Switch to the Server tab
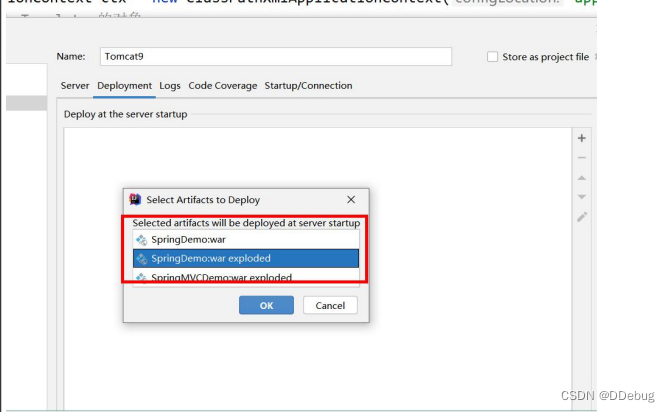This screenshot has height=412, width=670. click(x=75, y=86)
